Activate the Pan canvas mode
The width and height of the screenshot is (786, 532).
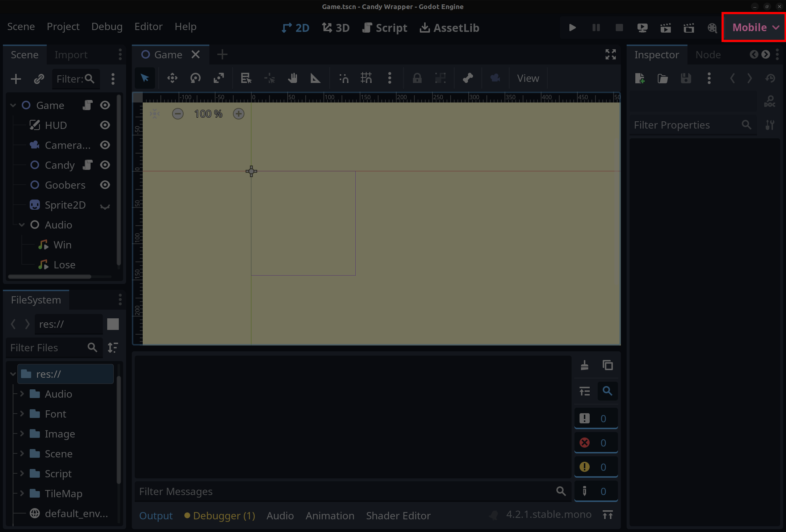[x=293, y=78]
